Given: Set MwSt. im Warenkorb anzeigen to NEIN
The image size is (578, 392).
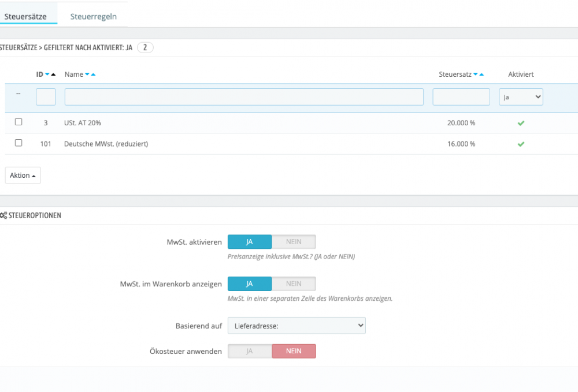Looking at the screenshot, I should click(x=294, y=284).
